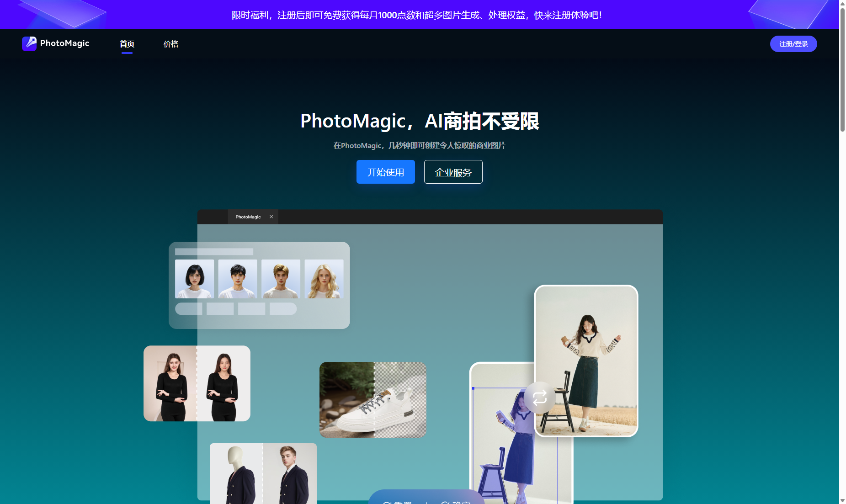Select the dark-haired man model portrait
Image resolution: width=846 pixels, height=504 pixels.
[x=238, y=279]
